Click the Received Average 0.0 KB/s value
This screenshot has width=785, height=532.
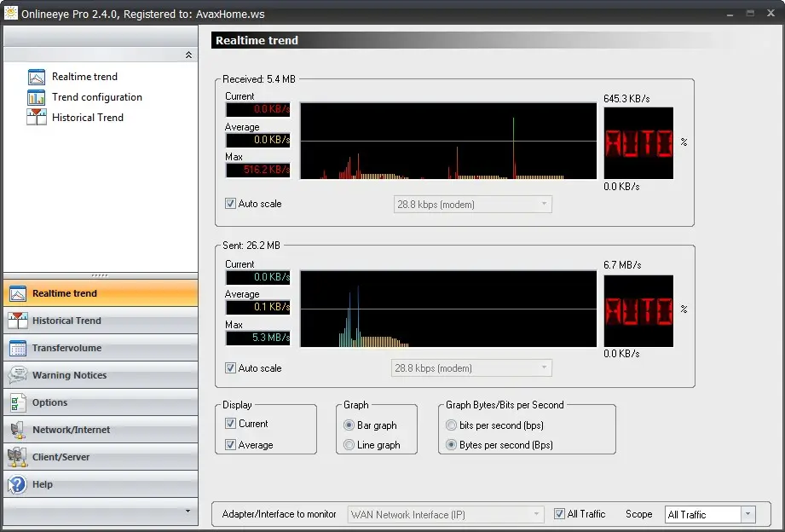click(x=257, y=140)
